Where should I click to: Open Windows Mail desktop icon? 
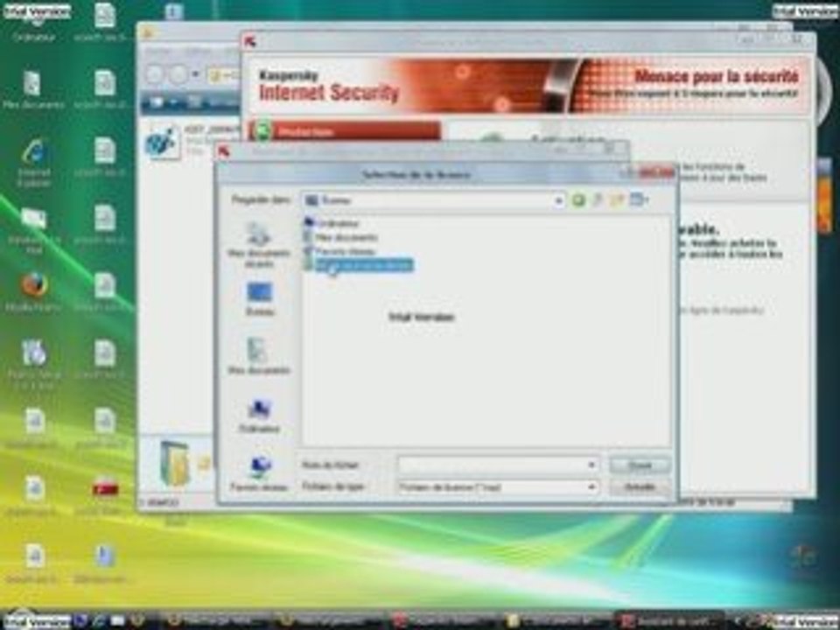pos(34,230)
